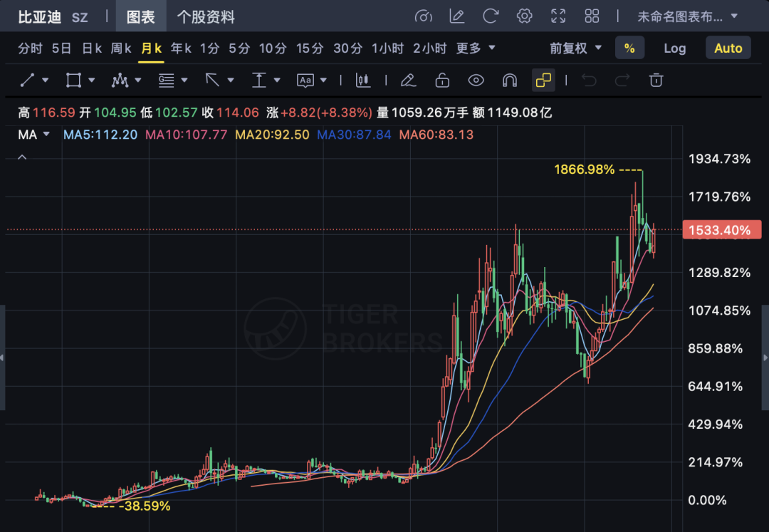
Task: Expand the text annotation options arrow
Action: [x=323, y=80]
